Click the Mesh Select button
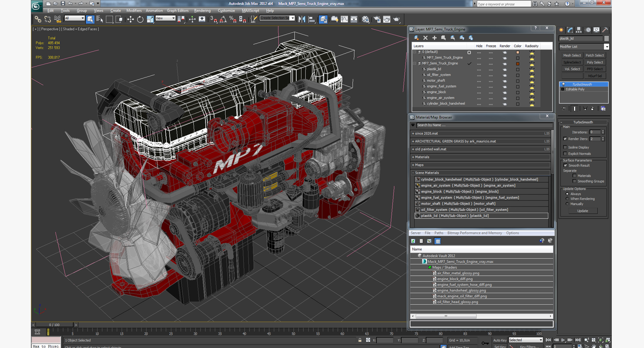The width and height of the screenshot is (644, 348). [x=572, y=55]
